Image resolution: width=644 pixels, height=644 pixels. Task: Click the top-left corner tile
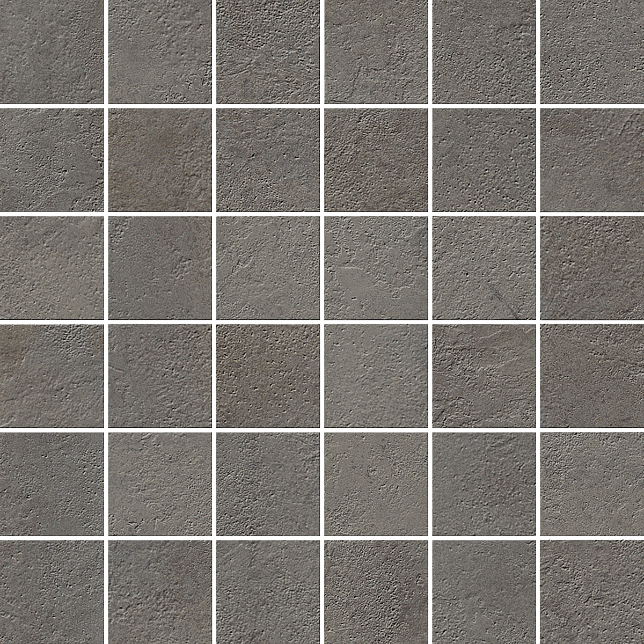(52, 52)
